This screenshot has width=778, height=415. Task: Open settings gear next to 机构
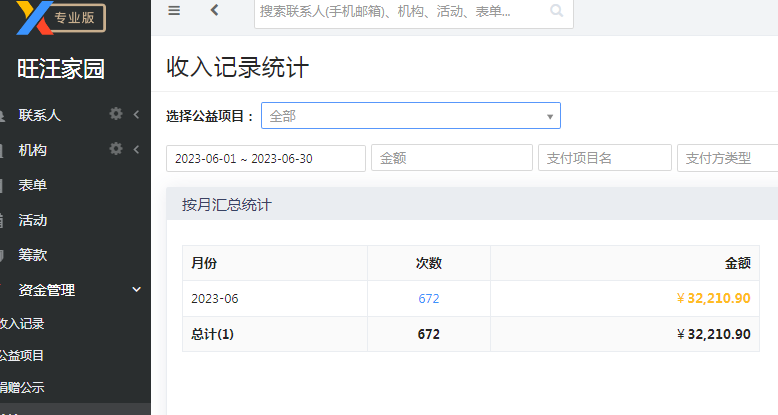tap(116, 148)
